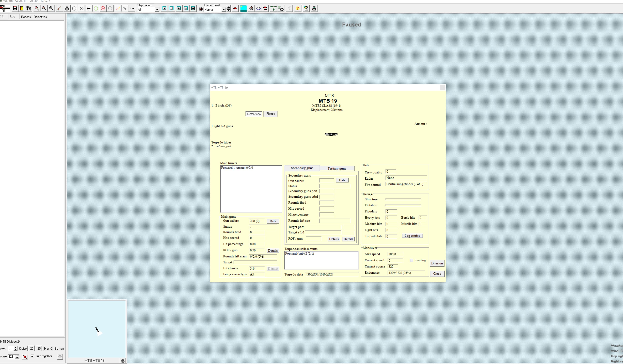Click the padlock icon in the top toolbar

pos(67,8)
